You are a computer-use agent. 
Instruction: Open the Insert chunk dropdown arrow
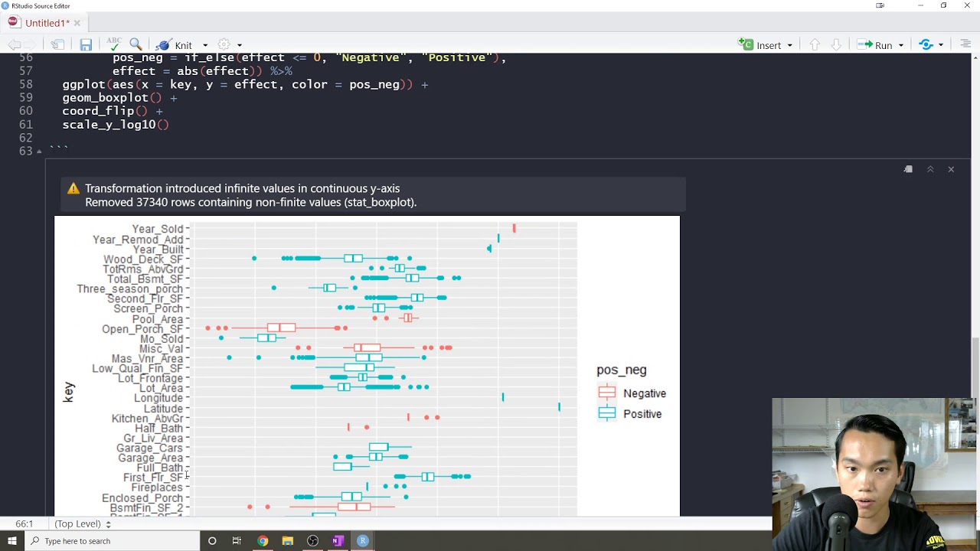(789, 45)
